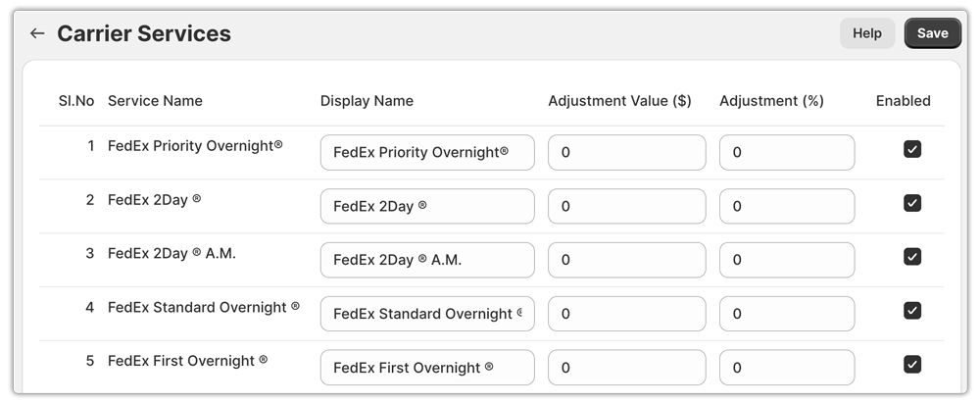The height and width of the screenshot is (404, 980).
Task: Edit display name of FedEx First Overnight
Action: 427,367
